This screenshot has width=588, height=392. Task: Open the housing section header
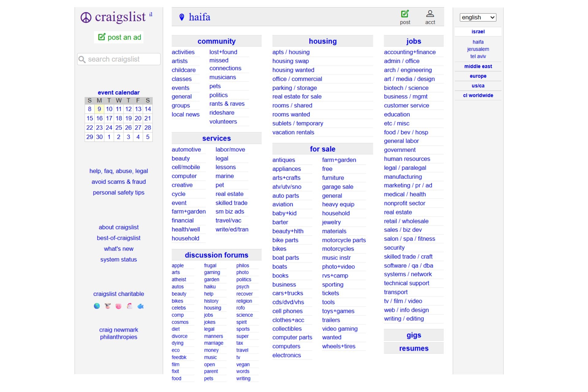tap(322, 41)
